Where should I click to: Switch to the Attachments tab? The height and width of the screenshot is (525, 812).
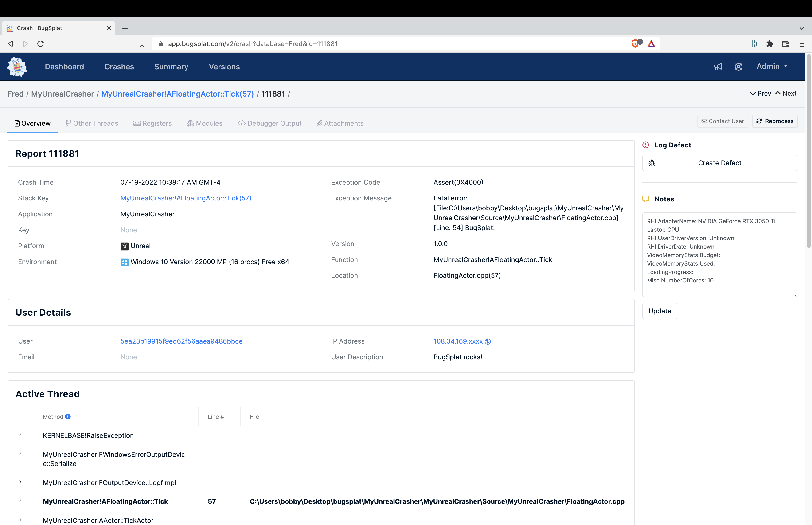[340, 123]
